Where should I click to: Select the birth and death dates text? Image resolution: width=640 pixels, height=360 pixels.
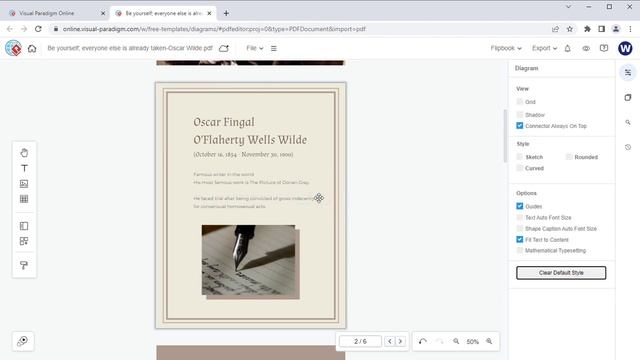pyautogui.click(x=243, y=154)
